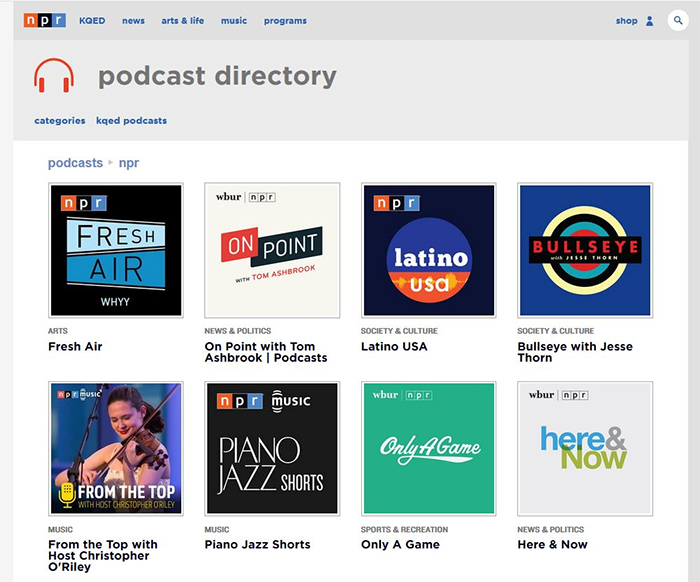The image size is (700, 582).
Task: Click the Fresh Air title
Action: pos(75,346)
